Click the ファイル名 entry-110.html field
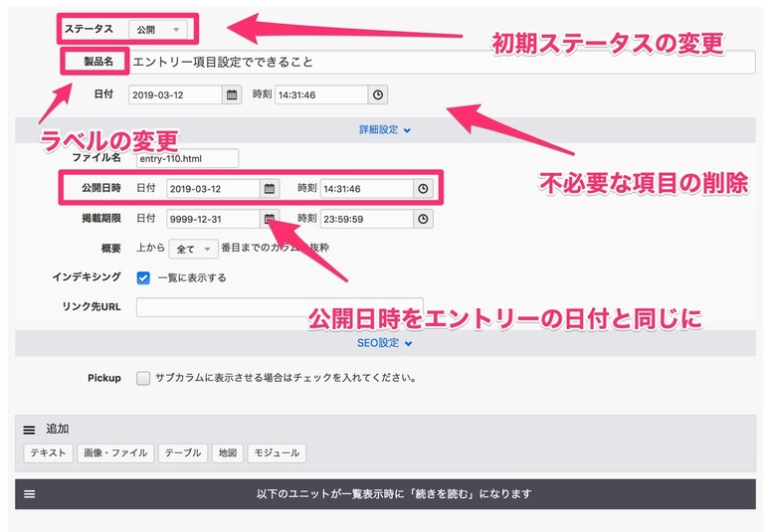 pos(188,158)
